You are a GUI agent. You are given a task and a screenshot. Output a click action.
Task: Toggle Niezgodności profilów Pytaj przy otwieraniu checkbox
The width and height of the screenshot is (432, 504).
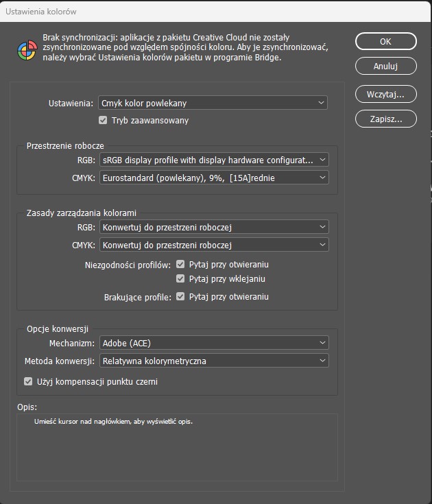tap(180, 264)
